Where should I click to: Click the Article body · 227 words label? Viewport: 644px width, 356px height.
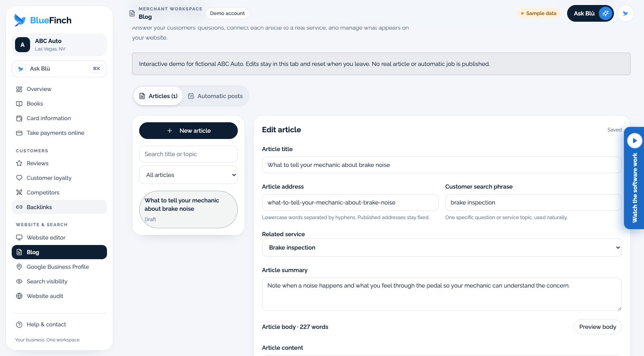(295, 327)
